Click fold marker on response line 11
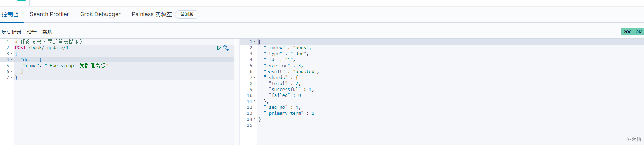Screen dimensions: 644x145 pyautogui.click(x=255, y=101)
